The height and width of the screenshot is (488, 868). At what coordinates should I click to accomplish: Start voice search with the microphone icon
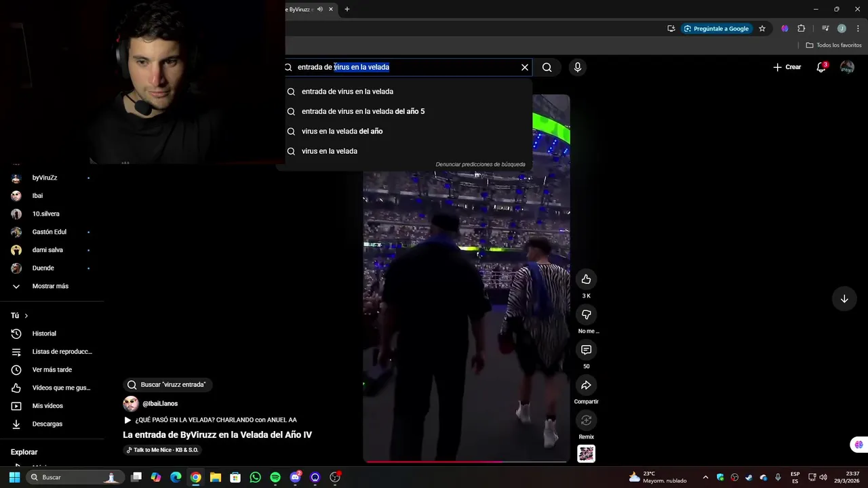578,67
